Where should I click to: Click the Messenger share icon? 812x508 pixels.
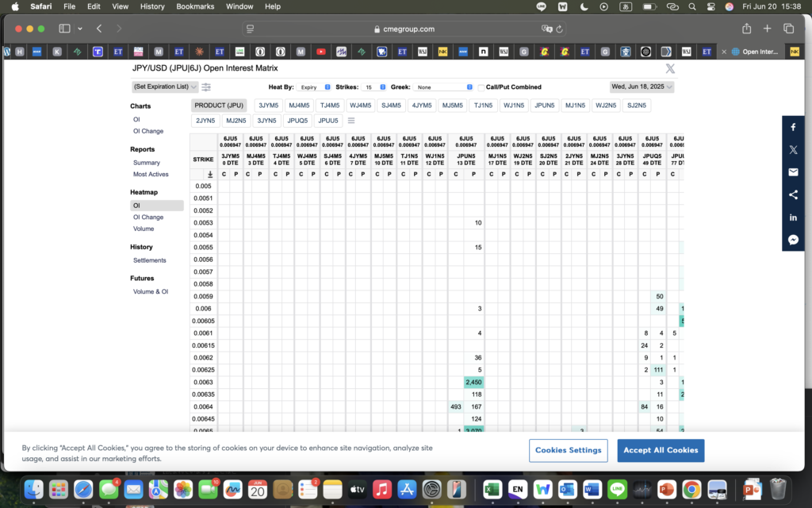tap(793, 239)
